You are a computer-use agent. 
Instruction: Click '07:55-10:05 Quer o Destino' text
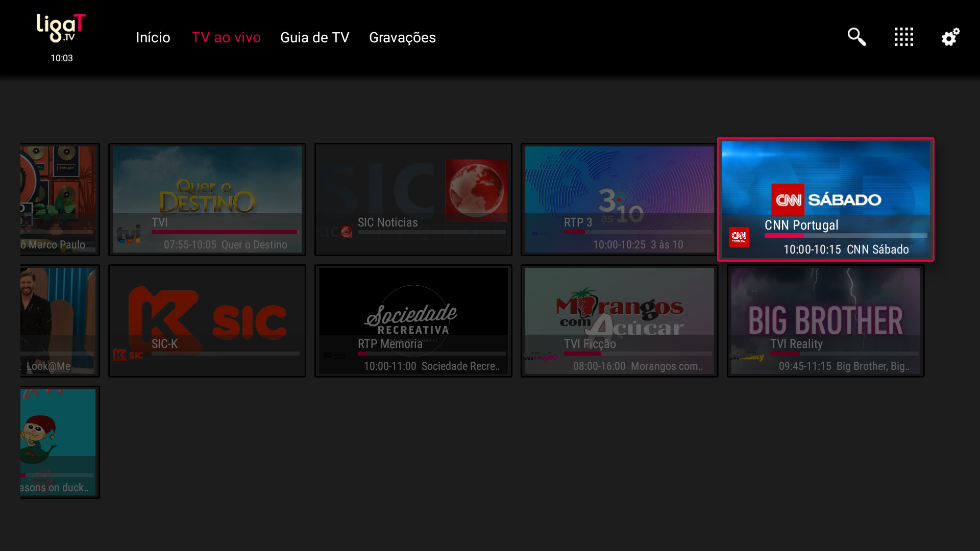(x=225, y=245)
